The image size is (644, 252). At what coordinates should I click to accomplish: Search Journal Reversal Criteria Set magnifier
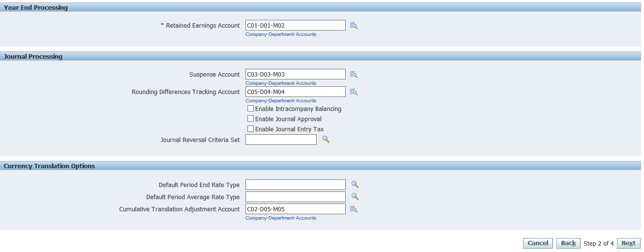(326, 140)
